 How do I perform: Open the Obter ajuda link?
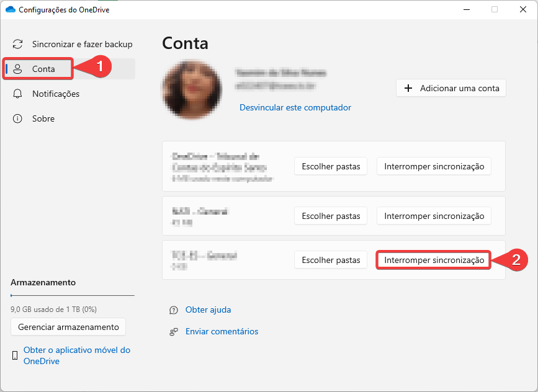point(208,310)
